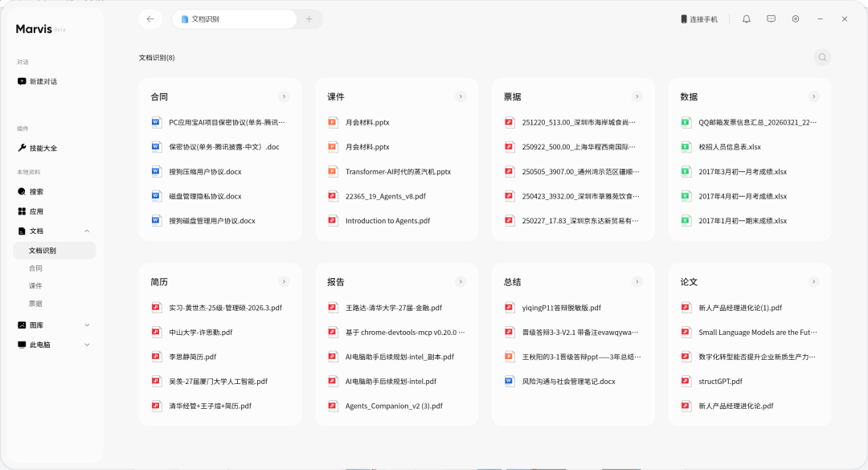Open 技能大全 in the sidebar
Screen dimensions: 868x470
pos(38,148)
